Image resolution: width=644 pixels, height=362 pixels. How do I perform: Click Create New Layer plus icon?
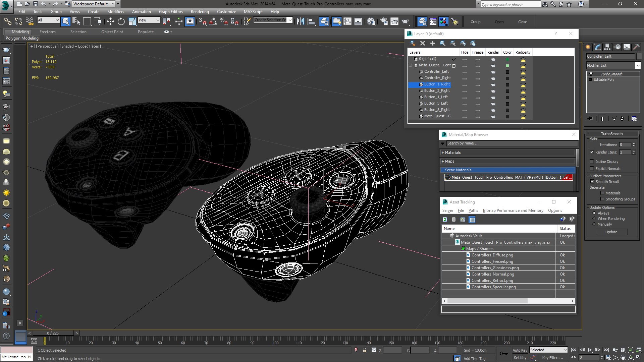point(433,43)
